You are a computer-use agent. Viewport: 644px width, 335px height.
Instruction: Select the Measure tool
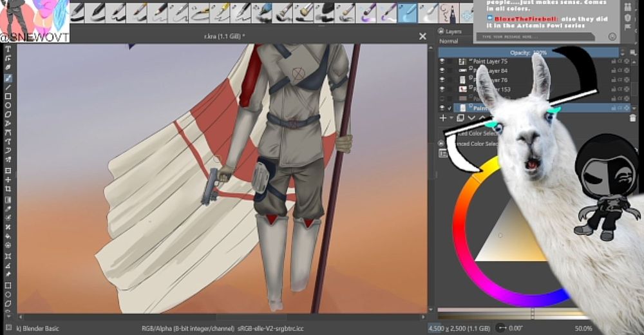click(8, 265)
